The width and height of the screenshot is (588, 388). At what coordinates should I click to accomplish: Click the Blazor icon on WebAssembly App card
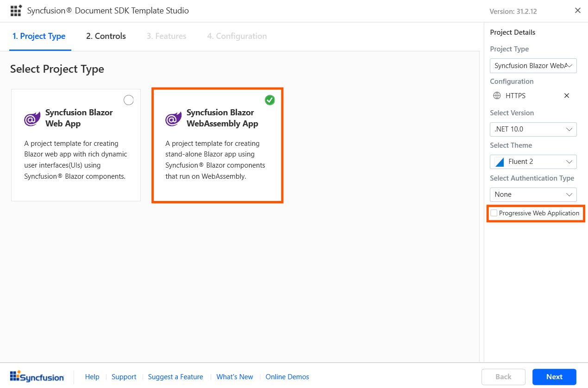tap(174, 119)
